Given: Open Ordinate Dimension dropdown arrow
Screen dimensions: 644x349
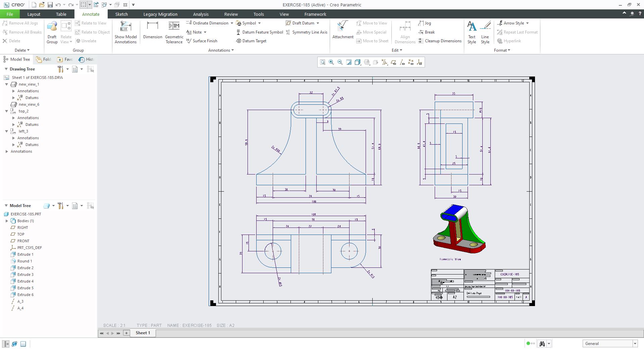Looking at the screenshot, I should (x=232, y=23).
